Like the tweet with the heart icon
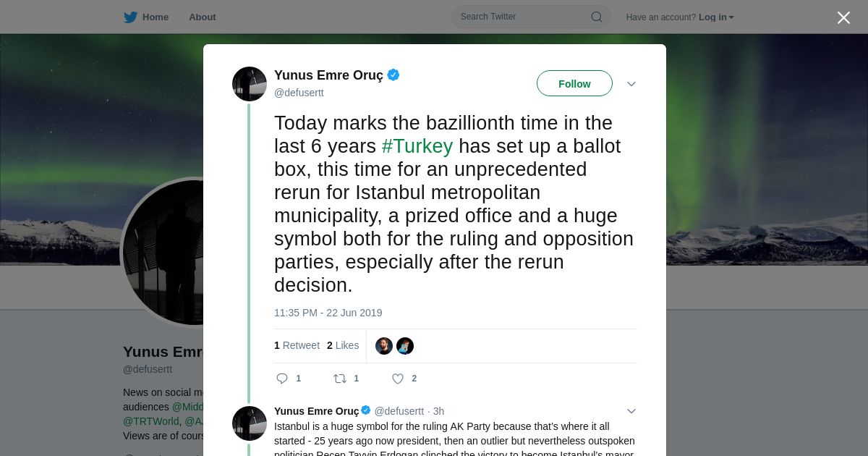The width and height of the screenshot is (868, 456). pos(397,379)
